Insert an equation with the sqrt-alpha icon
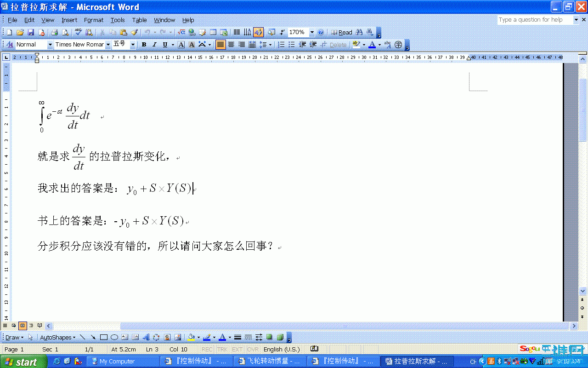588x368 pixels. 181,32
